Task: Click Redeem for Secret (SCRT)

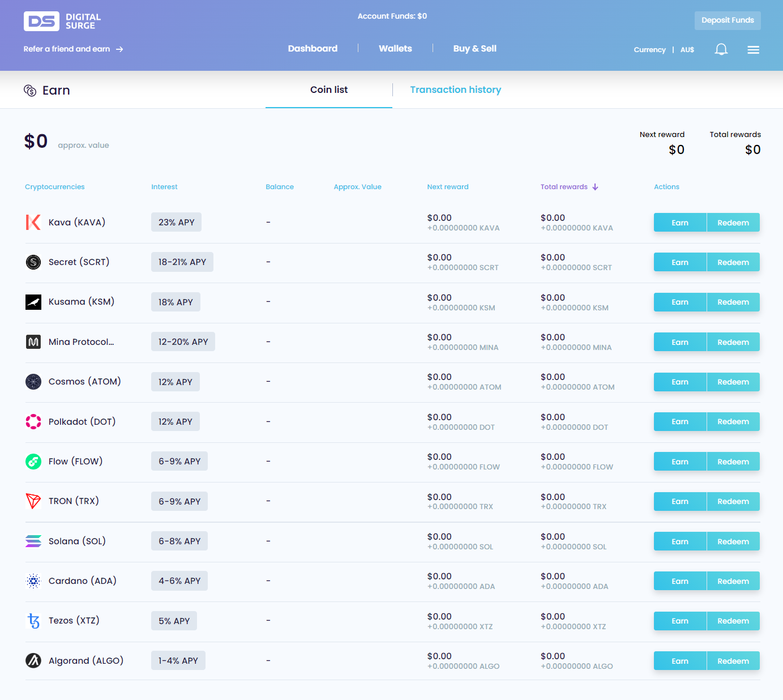Action: [x=733, y=262]
